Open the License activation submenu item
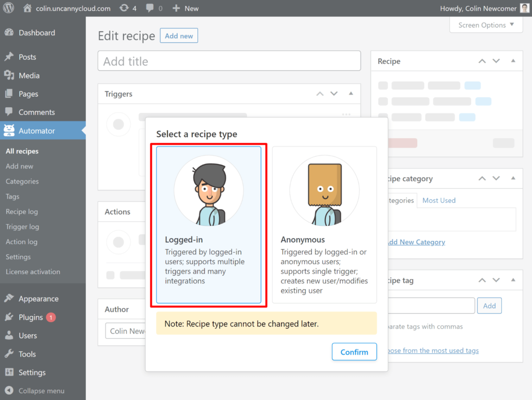 pos(33,272)
